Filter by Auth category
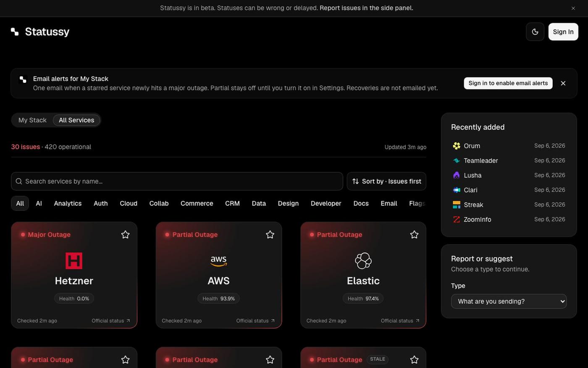Viewport: 588px width, 368px height. (x=101, y=203)
